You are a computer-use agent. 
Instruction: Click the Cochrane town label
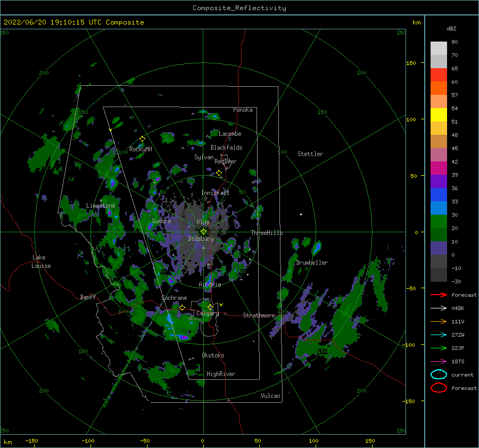pos(174,298)
